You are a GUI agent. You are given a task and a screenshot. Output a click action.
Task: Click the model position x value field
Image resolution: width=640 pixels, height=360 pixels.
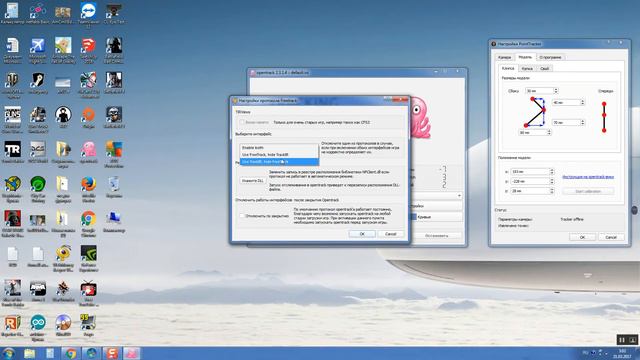(x=532, y=172)
